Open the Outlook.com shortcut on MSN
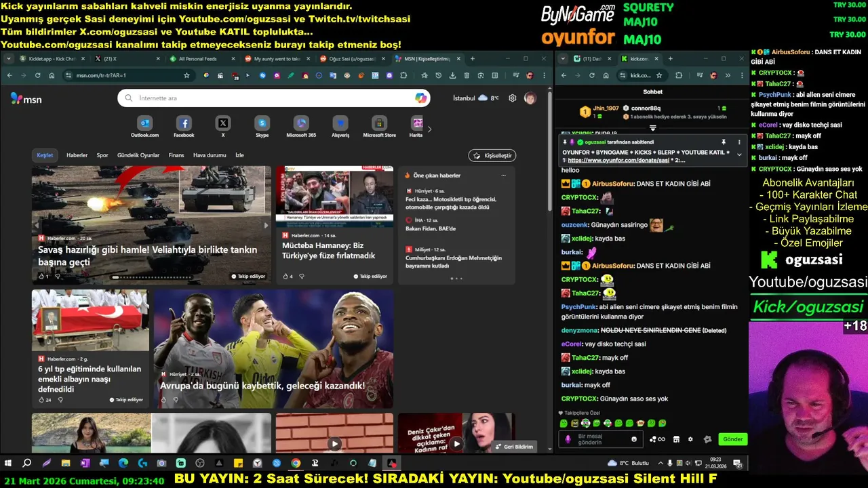 tap(144, 127)
